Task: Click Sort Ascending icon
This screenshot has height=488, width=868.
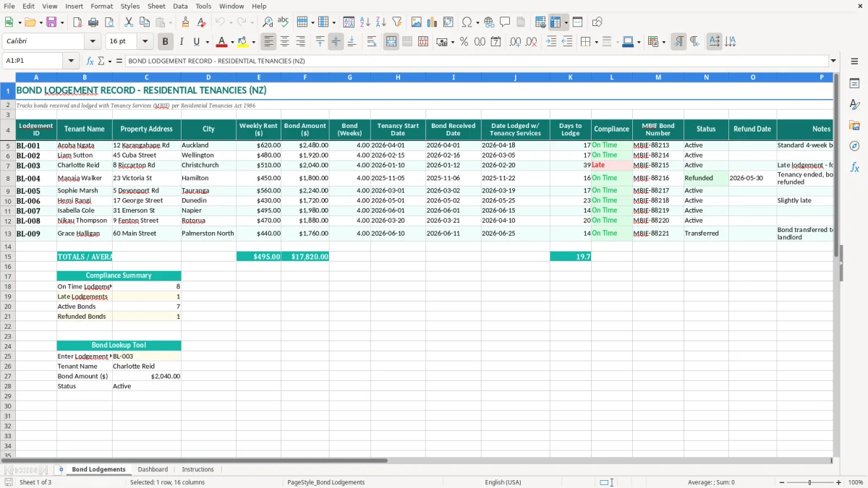Action: (x=365, y=22)
